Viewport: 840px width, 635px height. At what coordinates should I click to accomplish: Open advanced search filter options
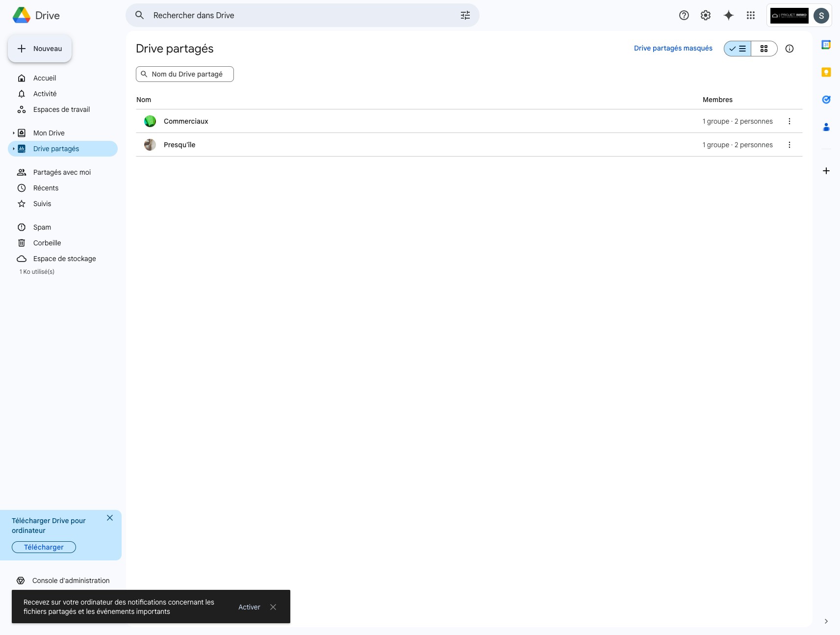pos(465,15)
